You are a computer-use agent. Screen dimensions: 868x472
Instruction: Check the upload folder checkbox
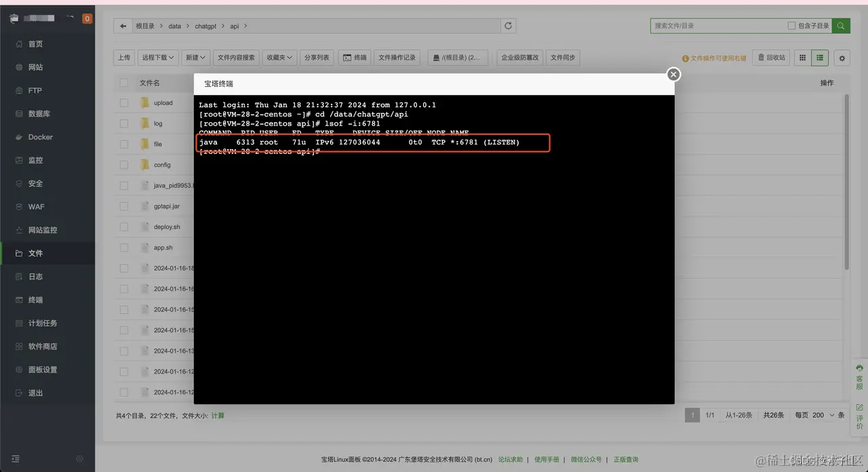(124, 103)
